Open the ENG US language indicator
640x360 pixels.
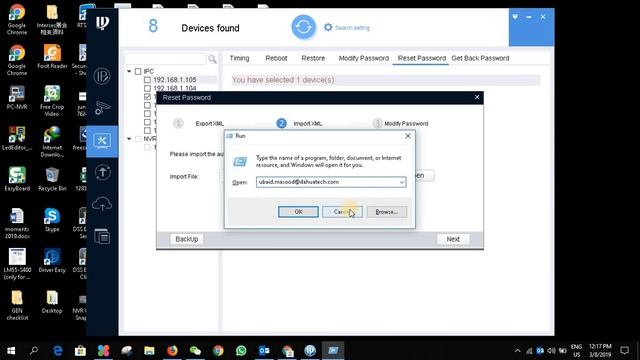click(x=576, y=351)
